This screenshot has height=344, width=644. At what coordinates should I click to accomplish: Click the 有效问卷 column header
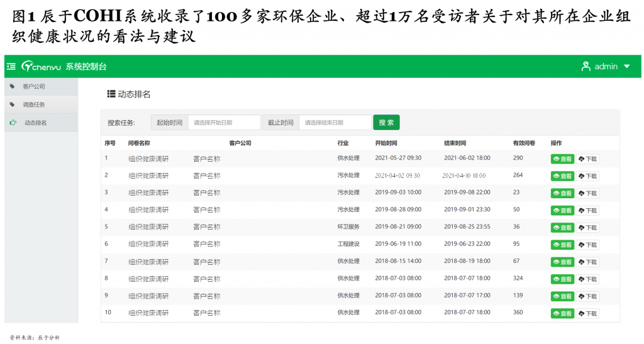[x=523, y=143]
